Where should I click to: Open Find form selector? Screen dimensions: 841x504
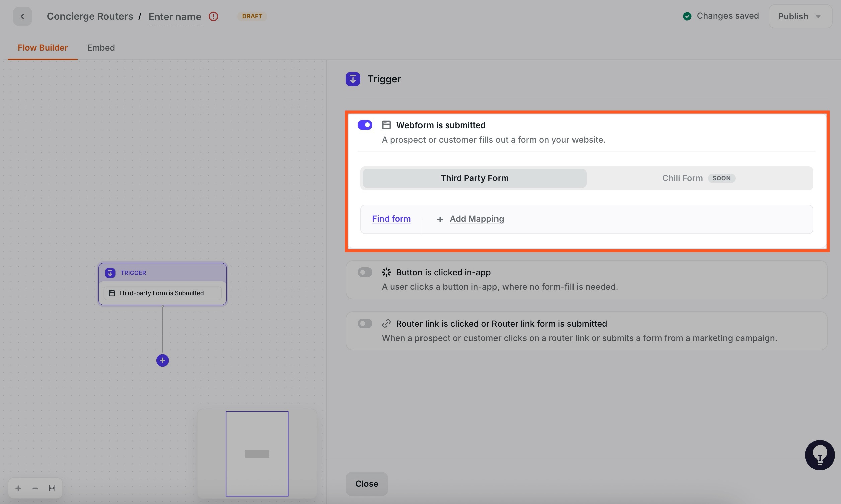[x=391, y=219]
